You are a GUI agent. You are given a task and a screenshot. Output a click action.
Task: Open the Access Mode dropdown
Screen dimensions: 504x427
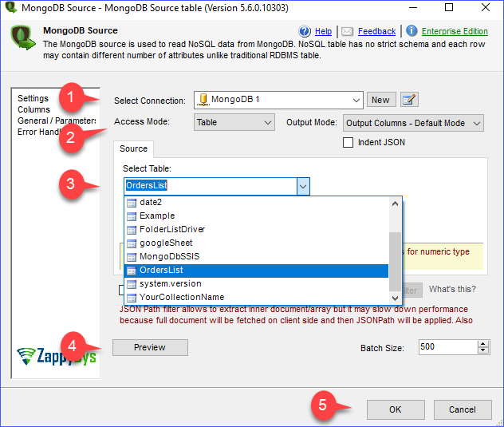(267, 123)
